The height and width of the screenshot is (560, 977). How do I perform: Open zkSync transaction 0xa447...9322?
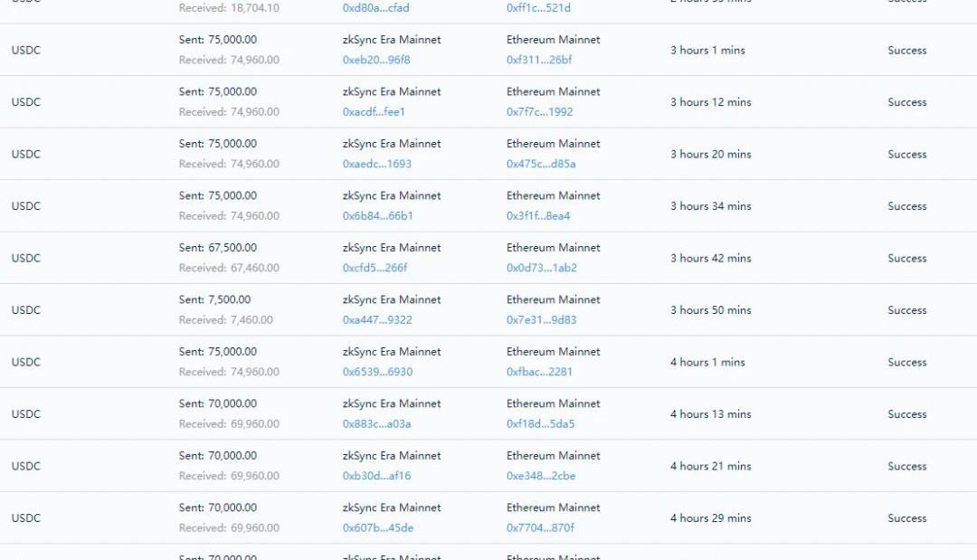coord(377,320)
